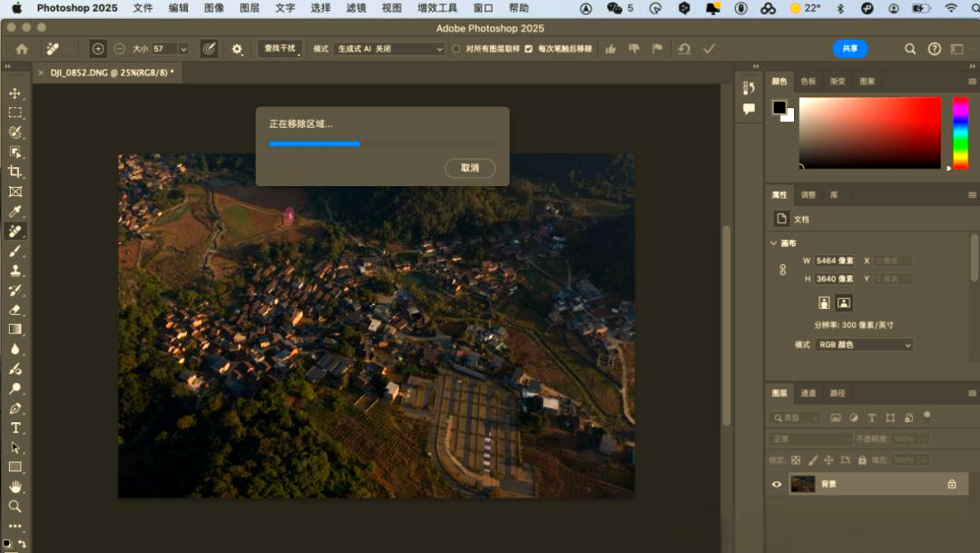Click the Eraser tool
This screenshot has width=980, height=553.
point(15,310)
